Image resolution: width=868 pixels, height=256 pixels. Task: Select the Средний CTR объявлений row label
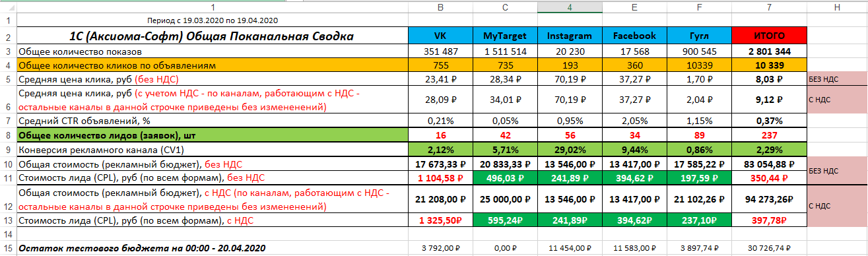(x=213, y=121)
